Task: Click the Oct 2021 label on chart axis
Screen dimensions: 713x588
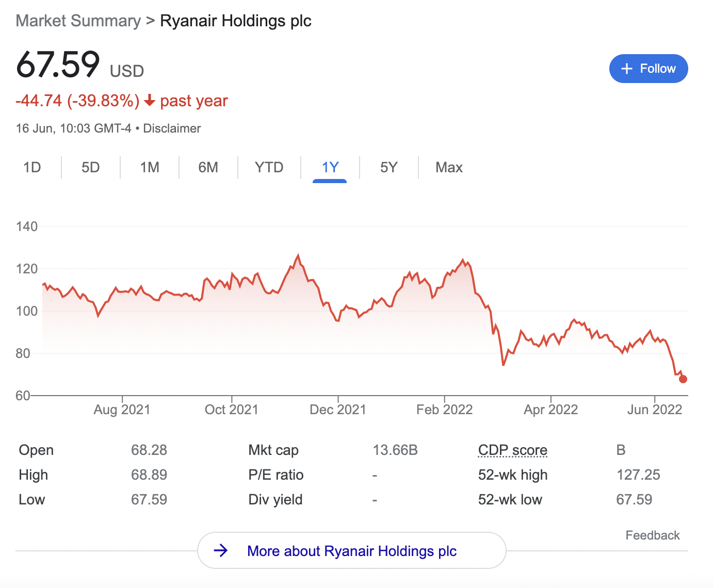Action: 231,410
